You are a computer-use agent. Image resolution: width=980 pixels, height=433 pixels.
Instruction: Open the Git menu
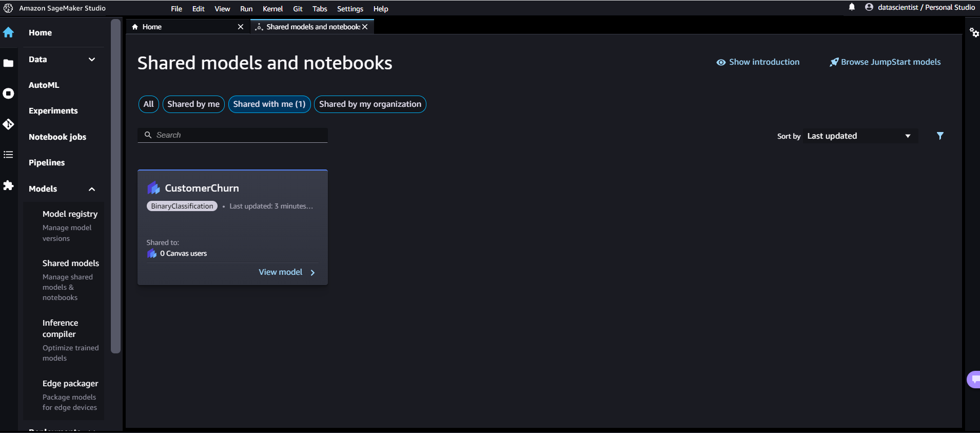298,9
